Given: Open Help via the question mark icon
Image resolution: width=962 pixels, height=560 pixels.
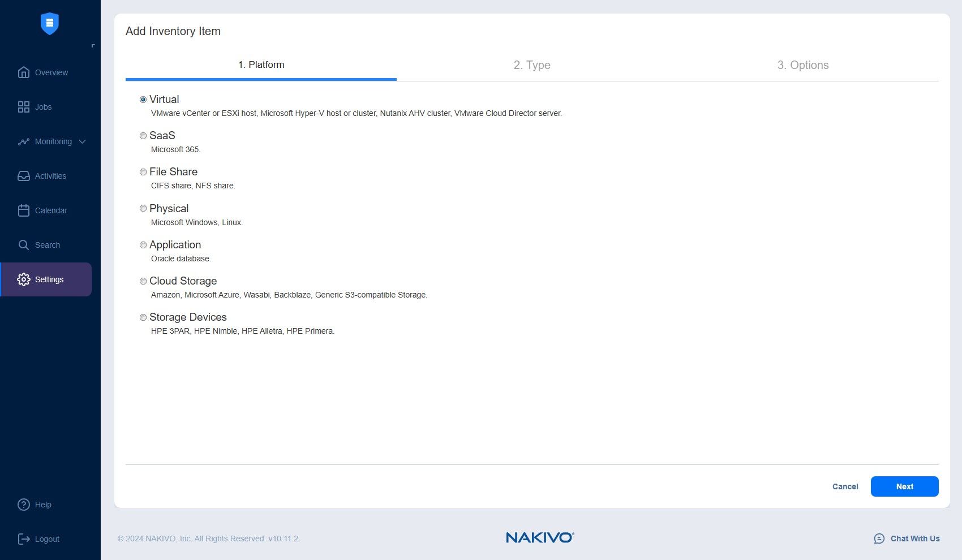Looking at the screenshot, I should click(x=23, y=504).
